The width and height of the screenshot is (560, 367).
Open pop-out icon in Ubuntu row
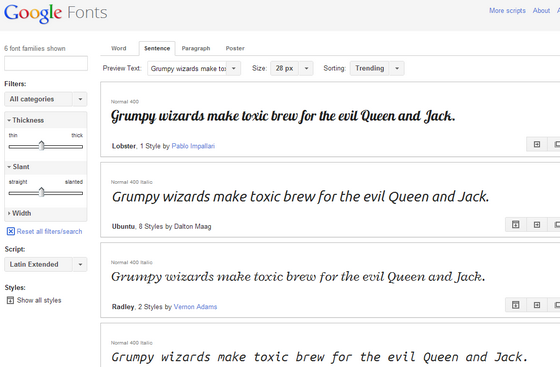(x=537, y=225)
